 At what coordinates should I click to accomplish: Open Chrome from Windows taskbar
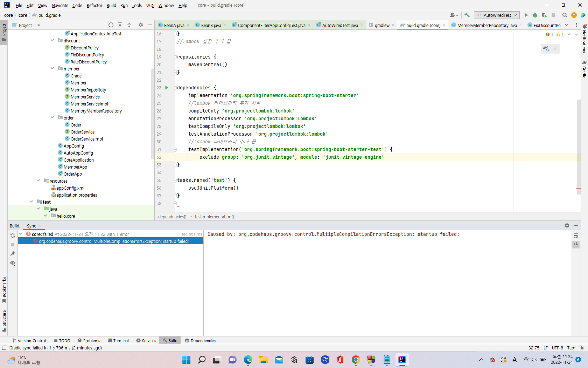356,360
